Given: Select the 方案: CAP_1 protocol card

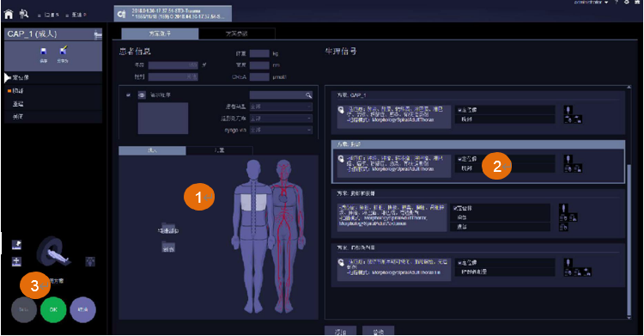Looking at the screenshot, I should [478, 112].
